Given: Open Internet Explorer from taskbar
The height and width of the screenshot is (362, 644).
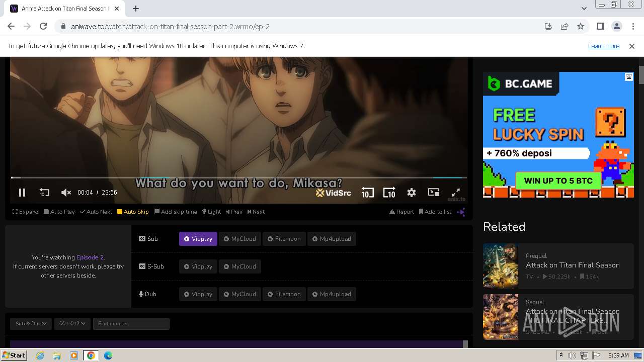Looking at the screenshot, I should [40, 355].
